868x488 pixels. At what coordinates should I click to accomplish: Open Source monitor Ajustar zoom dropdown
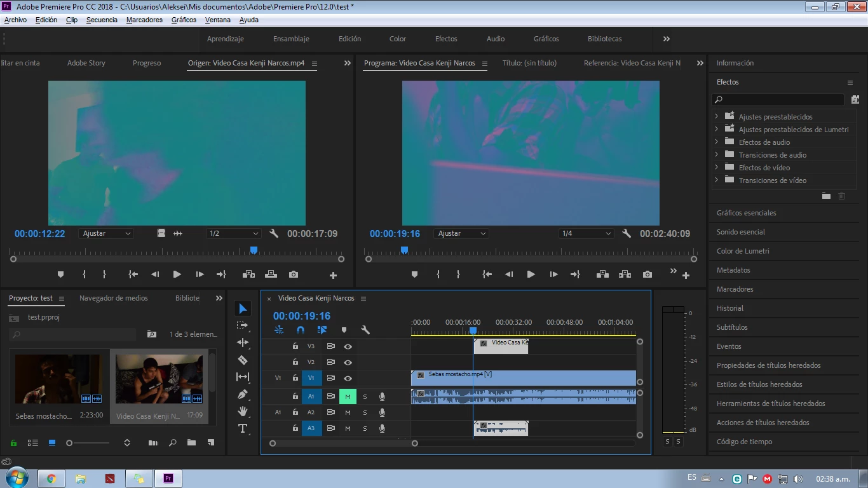coord(106,233)
